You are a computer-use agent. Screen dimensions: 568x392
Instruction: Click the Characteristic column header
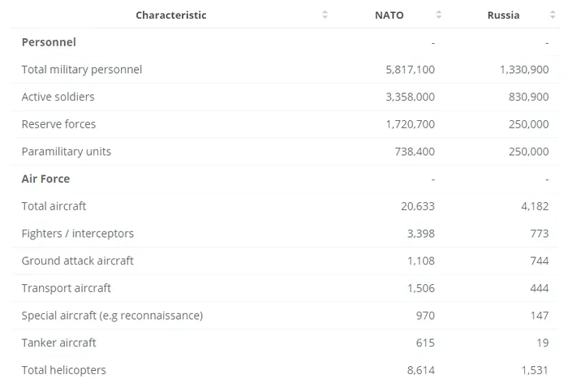point(171,15)
